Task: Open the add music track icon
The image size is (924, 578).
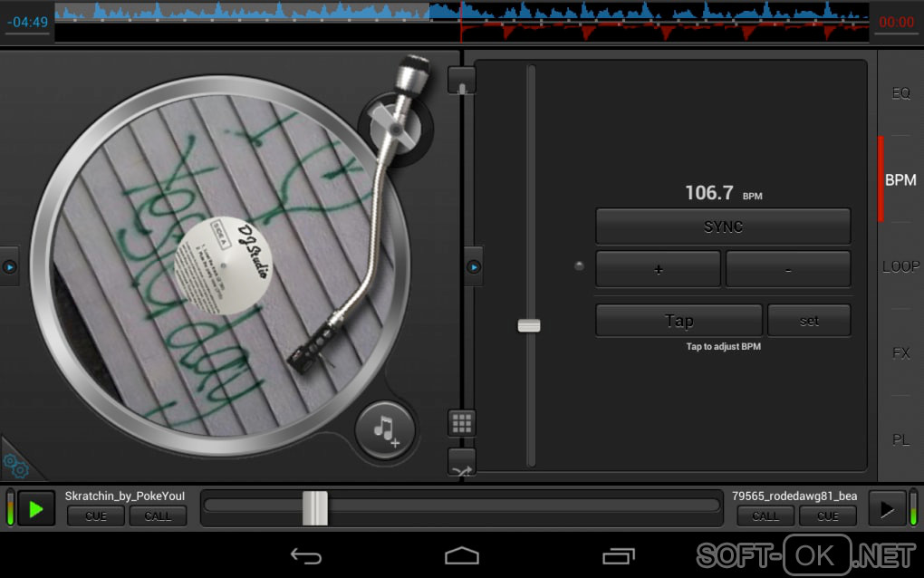Action: tap(385, 430)
